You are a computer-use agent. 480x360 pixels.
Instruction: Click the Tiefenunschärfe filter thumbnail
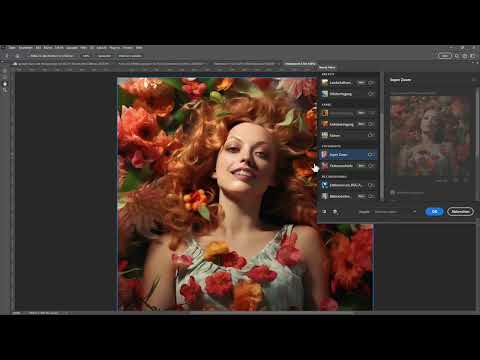point(325,166)
